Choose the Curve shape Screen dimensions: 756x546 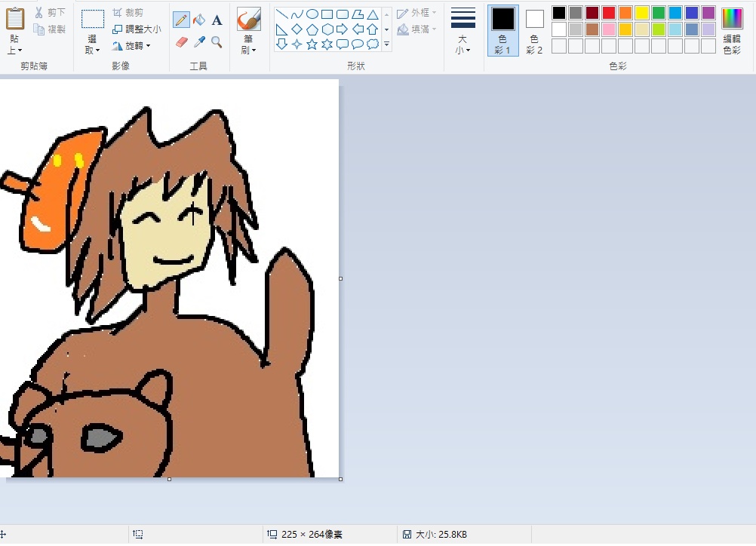pos(297,14)
